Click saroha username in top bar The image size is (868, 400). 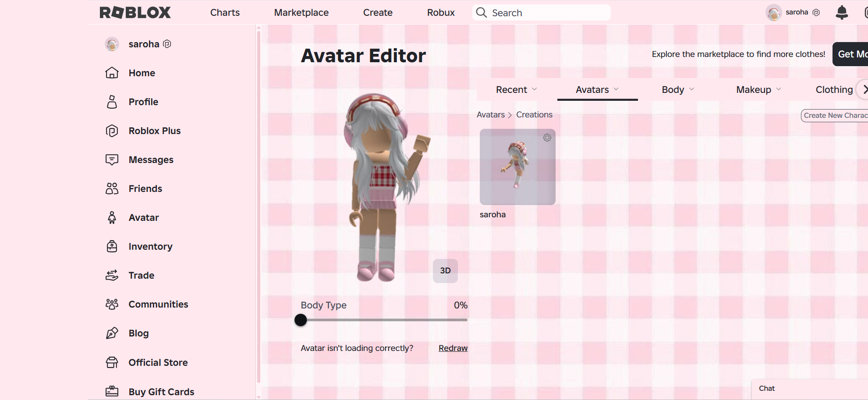point(797,12)
